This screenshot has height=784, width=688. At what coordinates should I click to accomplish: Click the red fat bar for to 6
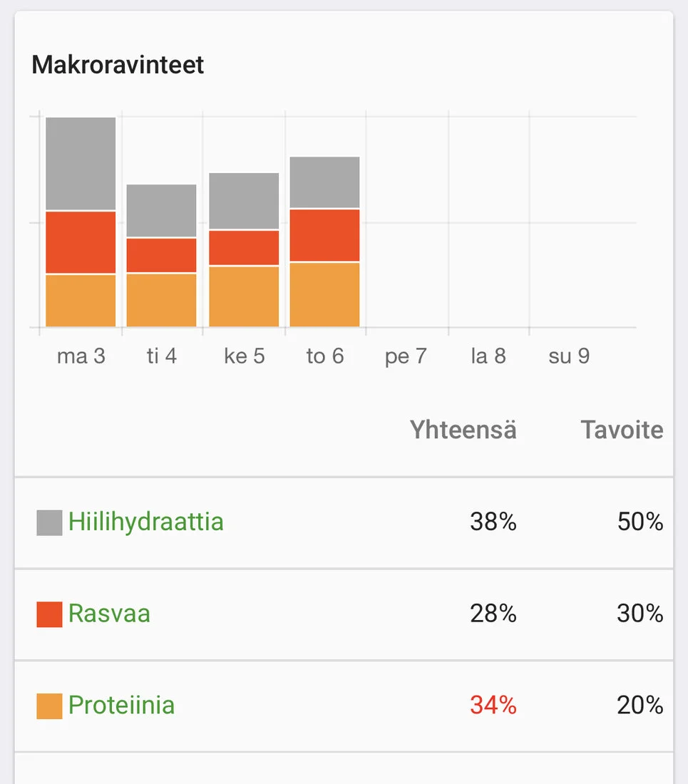(x=324, y=235)
